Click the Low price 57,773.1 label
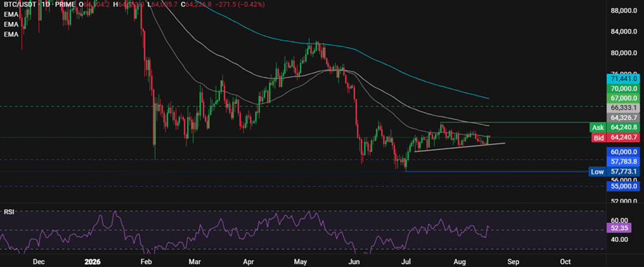Screen dimensions: 644x267 623,172
